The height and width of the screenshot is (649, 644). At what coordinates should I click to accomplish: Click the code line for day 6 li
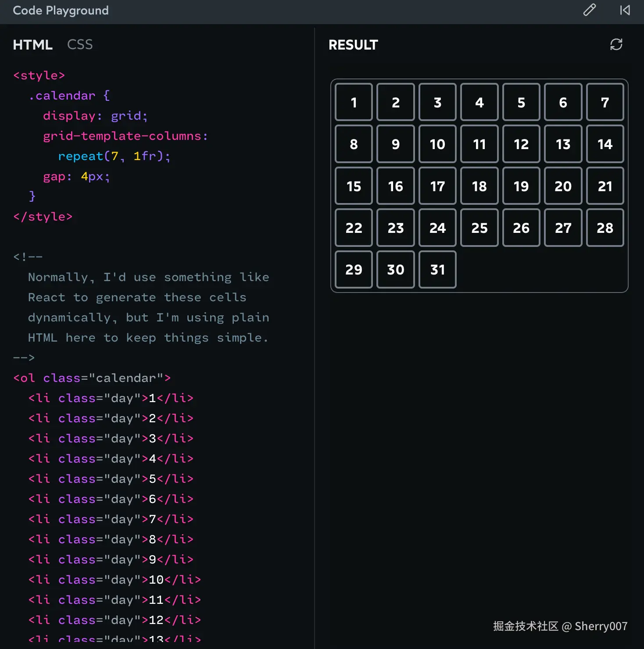[111, 499]
